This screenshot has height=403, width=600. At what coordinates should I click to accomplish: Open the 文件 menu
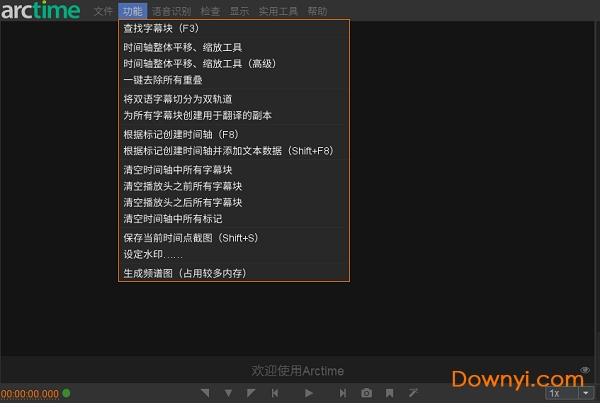click(103, 11)
